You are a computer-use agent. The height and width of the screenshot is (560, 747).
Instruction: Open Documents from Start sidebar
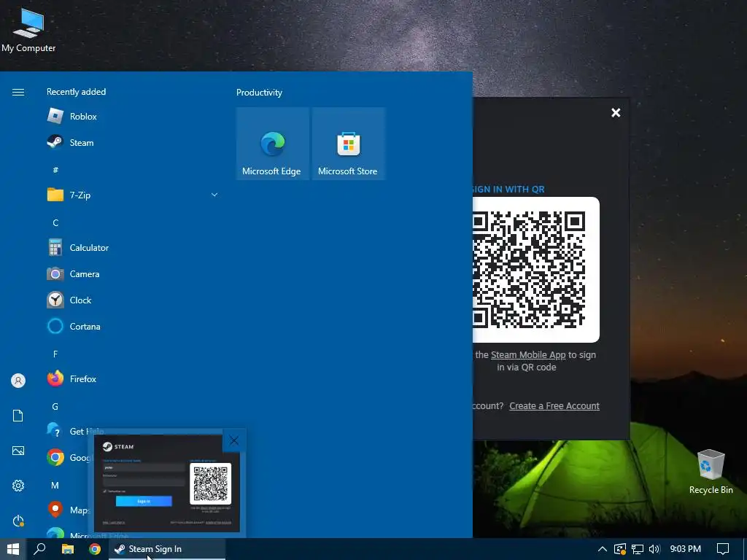18,416
